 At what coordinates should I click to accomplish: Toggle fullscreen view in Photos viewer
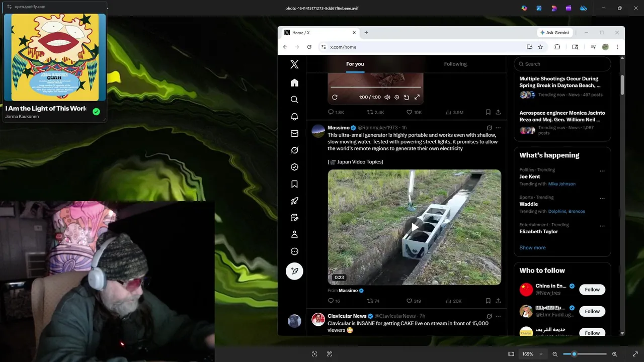635,354
